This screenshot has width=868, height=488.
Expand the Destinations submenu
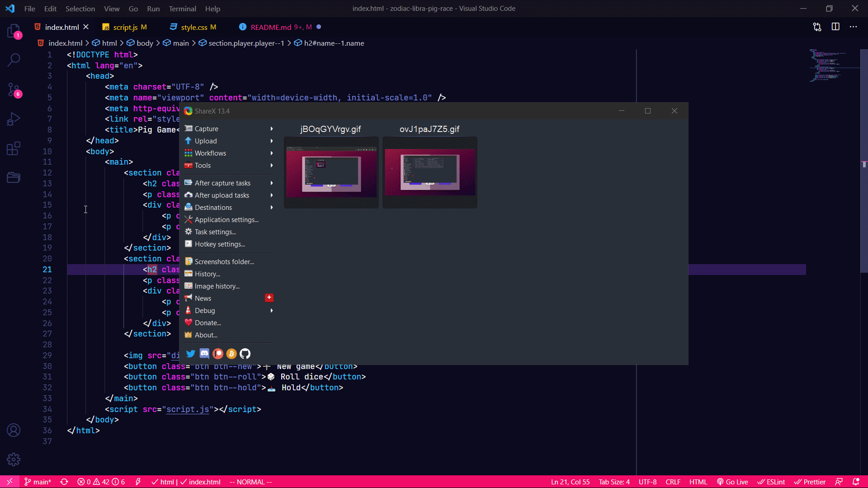coord(228,208)
